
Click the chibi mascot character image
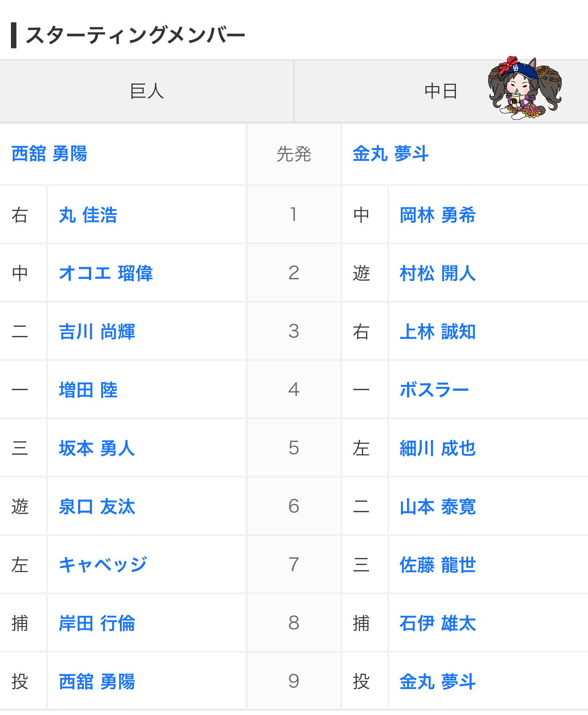(525, 88)
